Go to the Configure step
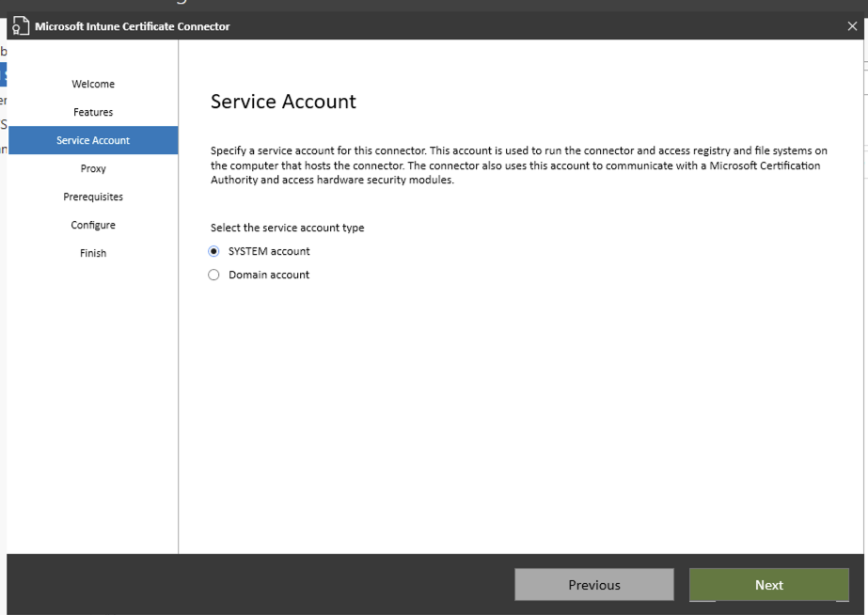The height and width of the screenshot is (615, 868). (93, 226)
